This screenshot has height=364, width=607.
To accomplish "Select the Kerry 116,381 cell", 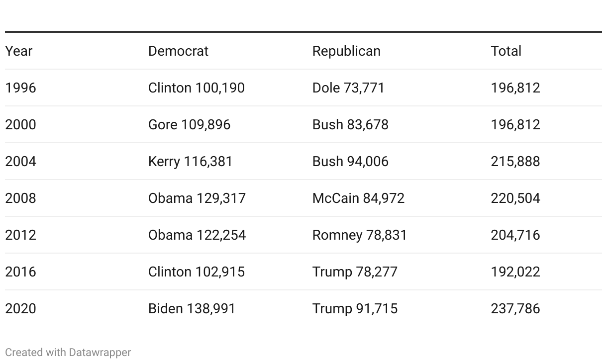I will [191, 162].
